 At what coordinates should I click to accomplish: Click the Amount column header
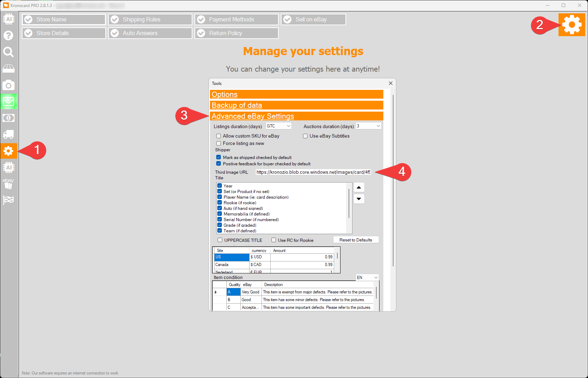point(302,251)
